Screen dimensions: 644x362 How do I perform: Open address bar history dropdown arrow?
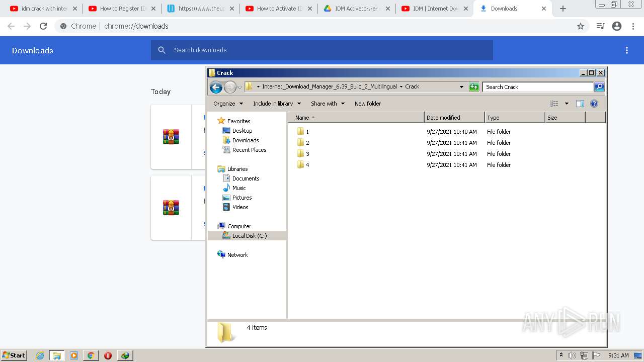pos(461,87)
